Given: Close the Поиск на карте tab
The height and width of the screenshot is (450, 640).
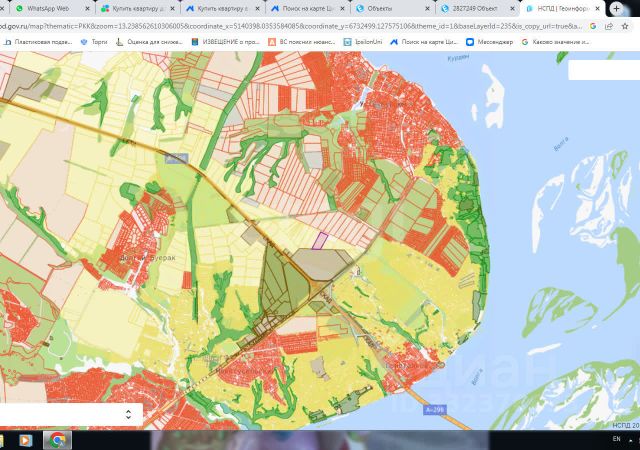Looking at the screenshot, I should coord(342,8).
